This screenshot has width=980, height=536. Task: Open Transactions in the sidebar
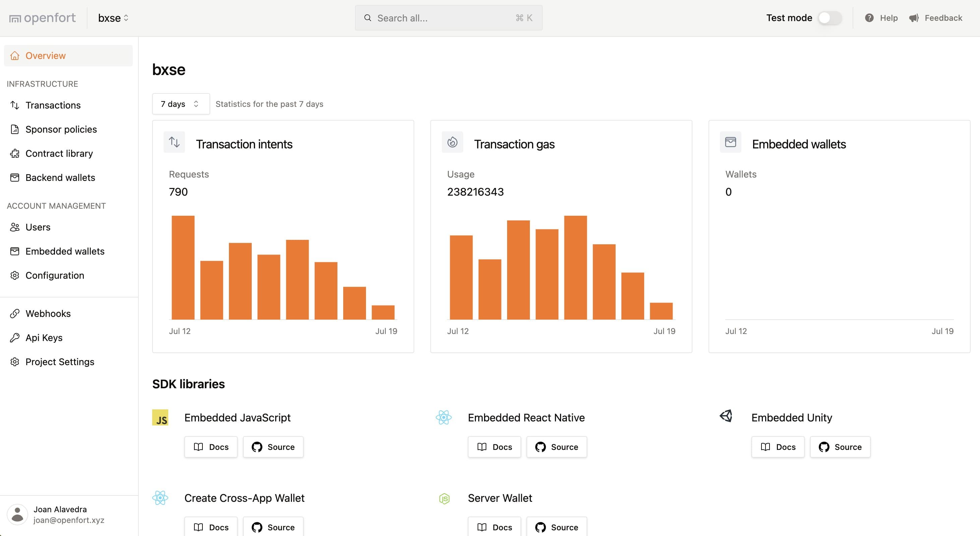pos(68,105)
